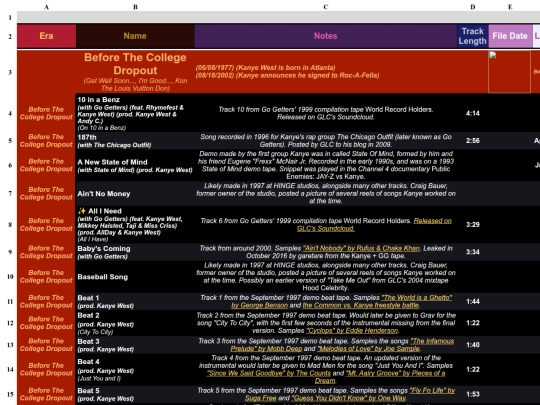Click the 'All I Need' song cell

coord(135,225)
